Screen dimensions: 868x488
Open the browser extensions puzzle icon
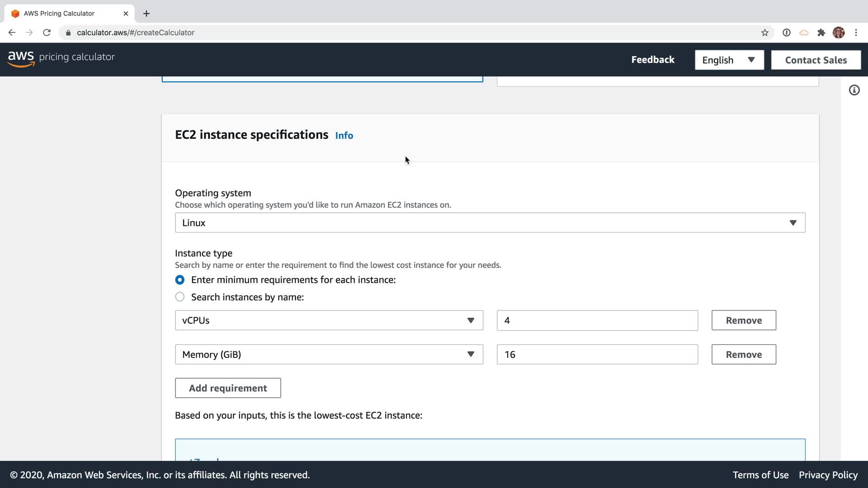tap(821, 33)
